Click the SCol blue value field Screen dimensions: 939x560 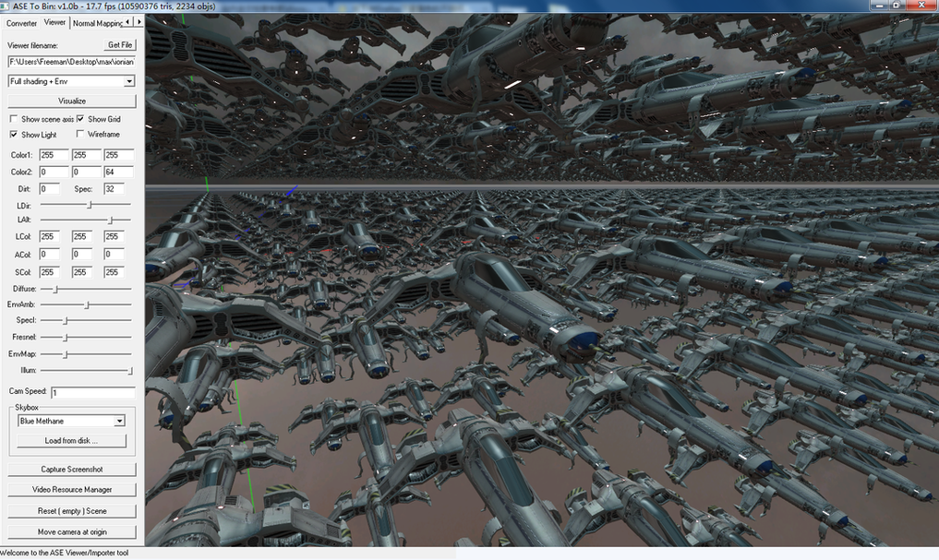[114, 272]
